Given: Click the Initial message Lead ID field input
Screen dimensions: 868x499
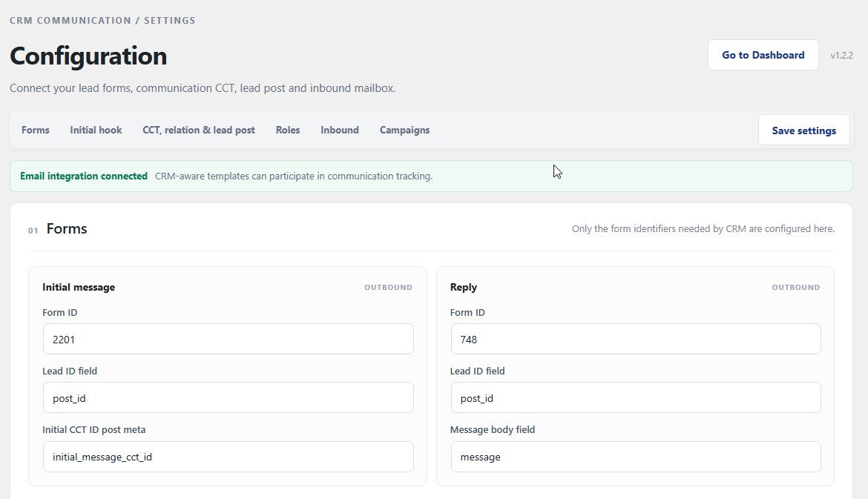Looking at the screenshot, I should pos(228,397).
